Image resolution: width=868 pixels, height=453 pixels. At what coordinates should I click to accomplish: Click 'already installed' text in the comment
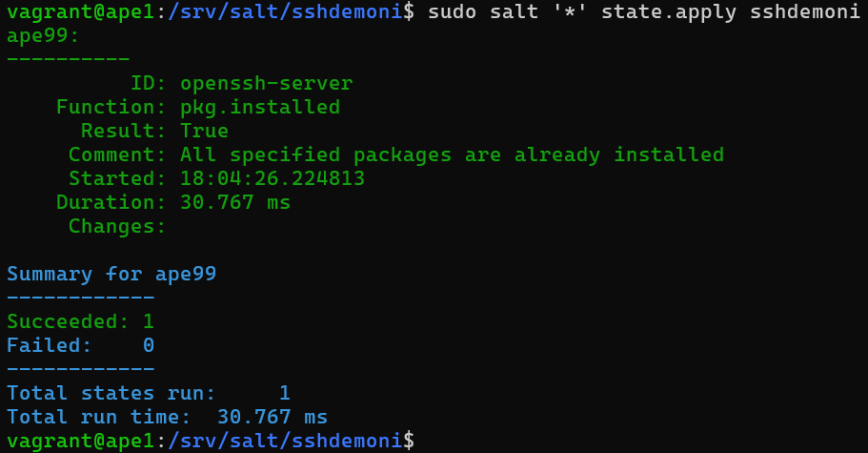626,154
